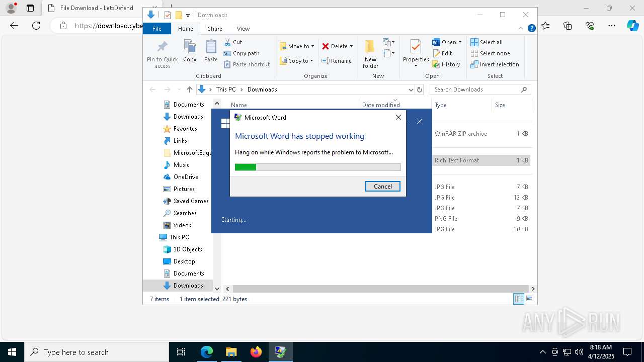Viewport: 644px width, 362px height.
Task: Click Properties icon in Explorer title bar
Action: [168, 15]
